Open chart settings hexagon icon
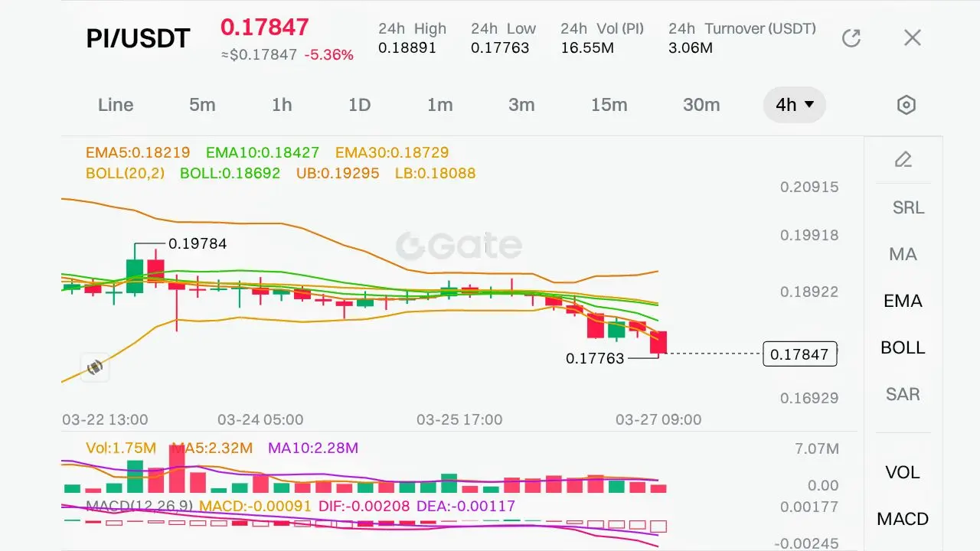 pos(906,105)
